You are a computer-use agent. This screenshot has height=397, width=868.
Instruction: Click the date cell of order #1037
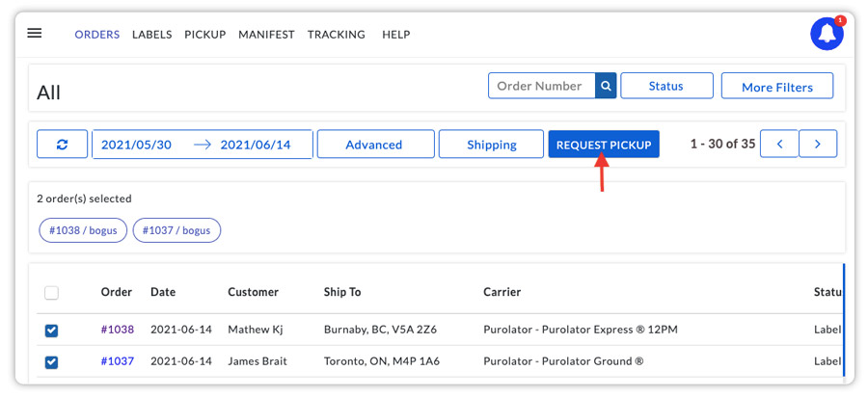point(181,361)
